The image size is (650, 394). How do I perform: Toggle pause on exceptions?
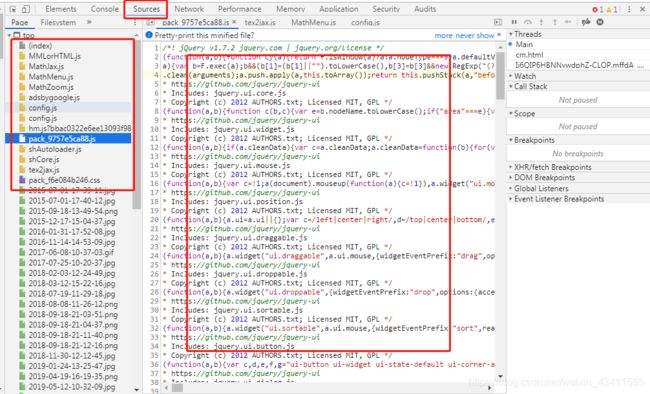click(x=600, y=22)
